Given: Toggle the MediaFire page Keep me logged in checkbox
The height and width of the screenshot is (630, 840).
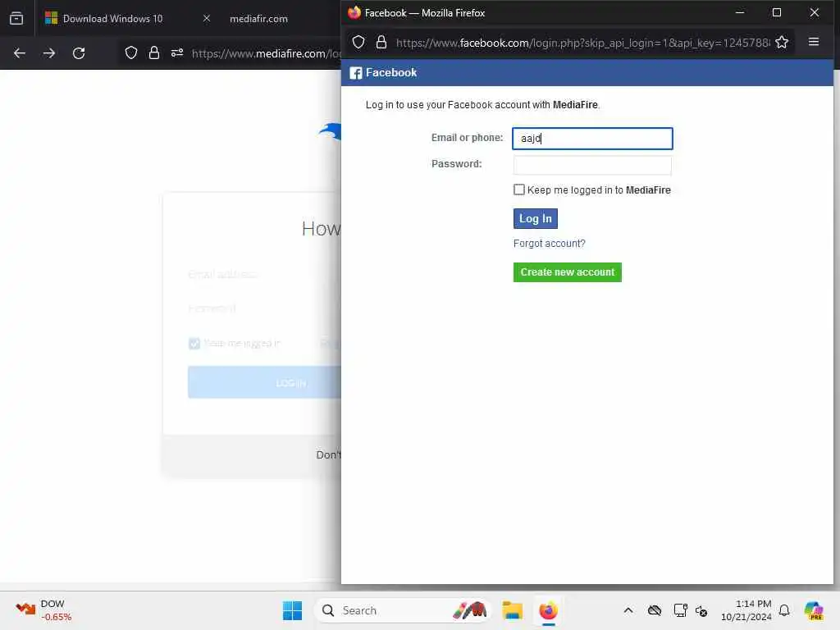Looking at the screenshot, I should pyautogui.click(x=194, y=344).
